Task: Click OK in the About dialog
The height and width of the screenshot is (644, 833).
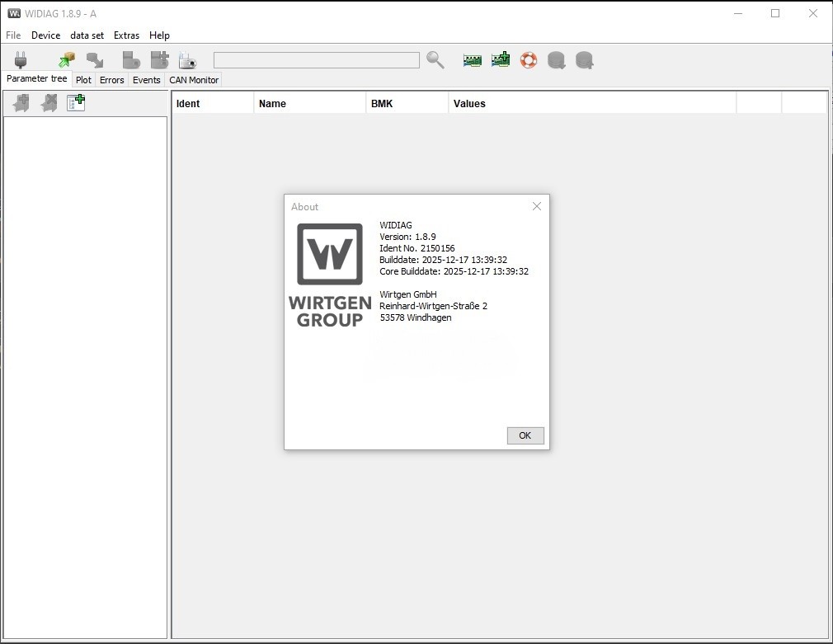Action: pos(525,435)
